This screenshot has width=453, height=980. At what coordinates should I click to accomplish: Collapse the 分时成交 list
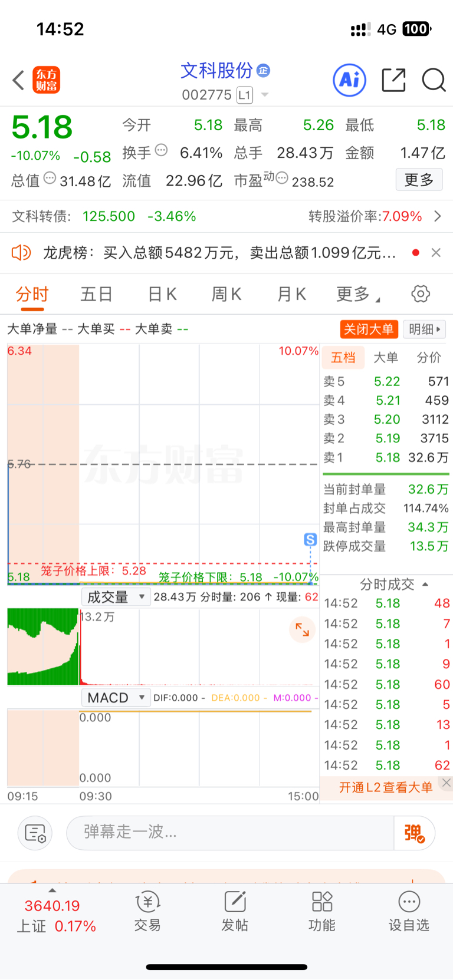pyautogui.click(x=425, y=584)
